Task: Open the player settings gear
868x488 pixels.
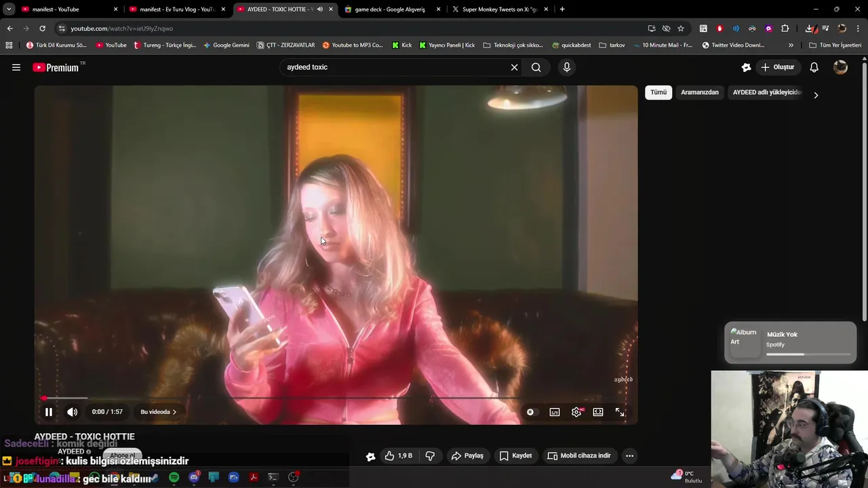Action: (x=576, y=412)
